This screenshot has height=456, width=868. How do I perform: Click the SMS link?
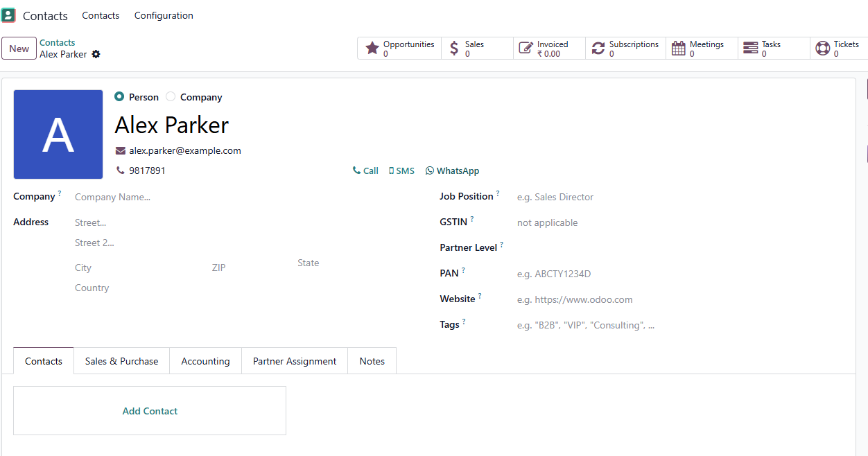pos(401,170)
